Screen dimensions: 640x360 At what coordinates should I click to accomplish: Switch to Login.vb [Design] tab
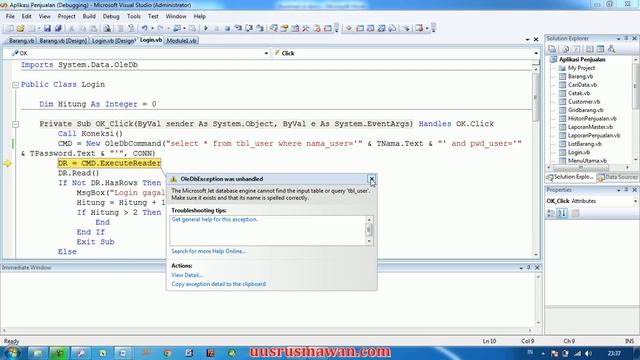point(113,41)
